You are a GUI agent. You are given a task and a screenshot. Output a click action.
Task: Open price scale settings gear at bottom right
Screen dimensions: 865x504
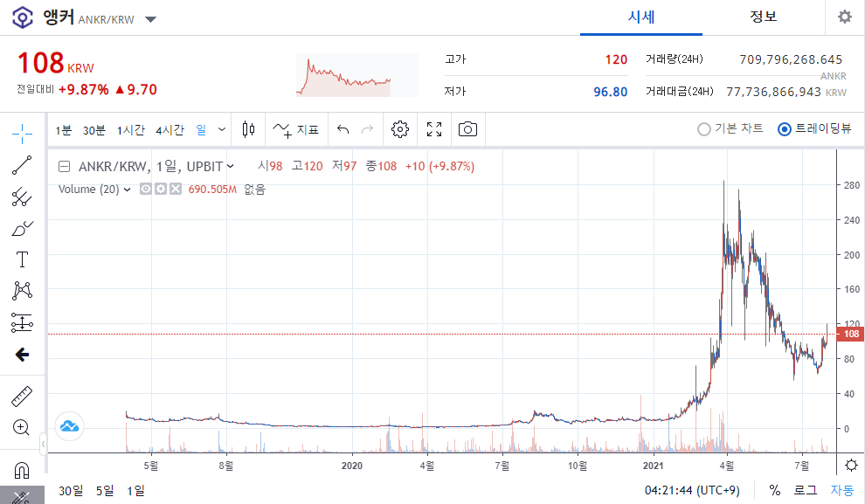[x=851, y=465]
